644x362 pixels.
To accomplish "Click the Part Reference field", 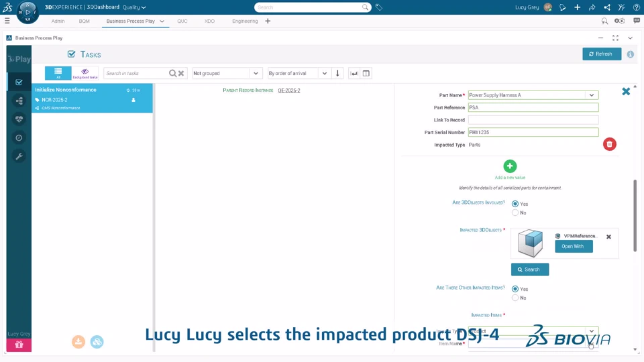I will point(533,107).
